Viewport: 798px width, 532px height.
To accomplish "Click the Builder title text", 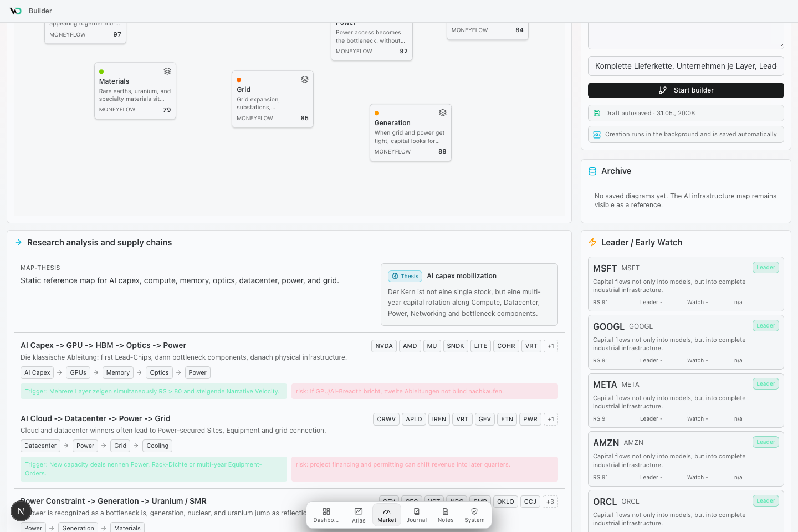I will point(40,11).
